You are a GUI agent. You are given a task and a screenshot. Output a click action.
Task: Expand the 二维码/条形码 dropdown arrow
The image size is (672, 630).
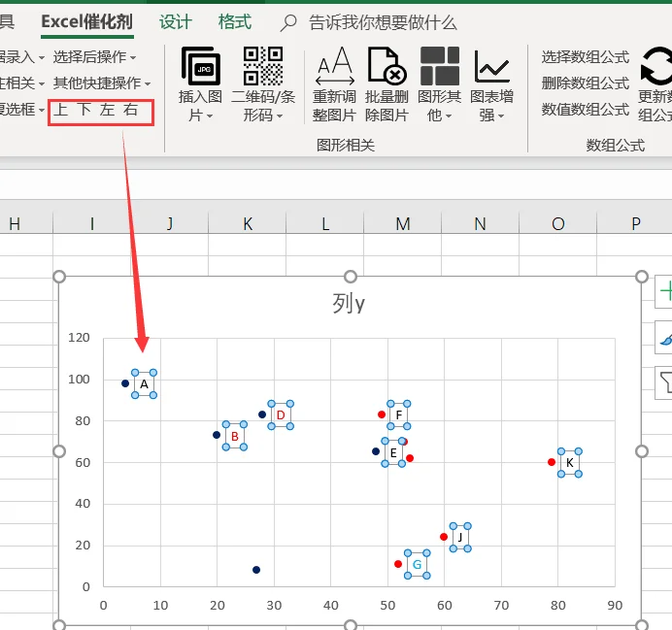tap(280, 116)
